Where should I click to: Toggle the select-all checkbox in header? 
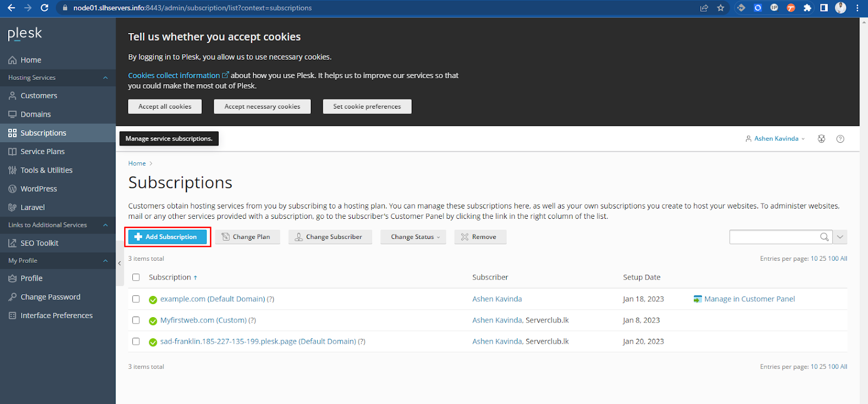click(136, 277)
